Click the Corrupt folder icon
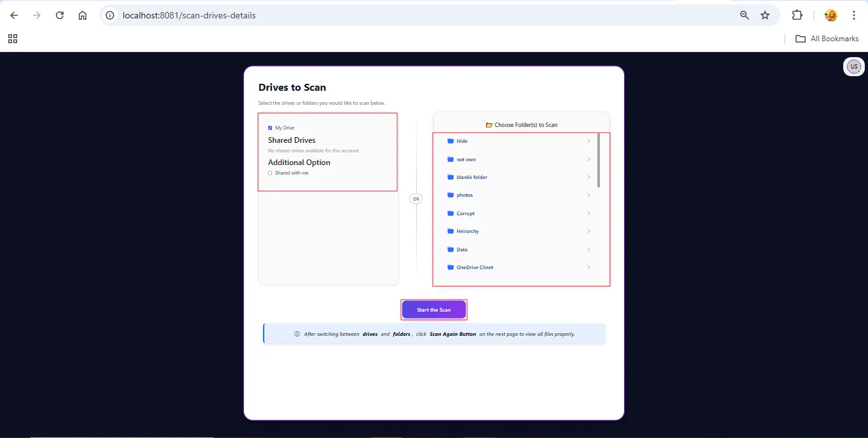This screenshot has height=438, width=868. coord(451,213)
